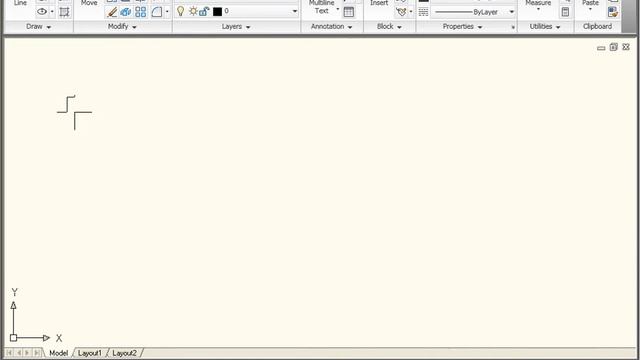This screenshot has width=640, height=360.
Task: Expand the Draw panel
Action: [x=38, y=27]
